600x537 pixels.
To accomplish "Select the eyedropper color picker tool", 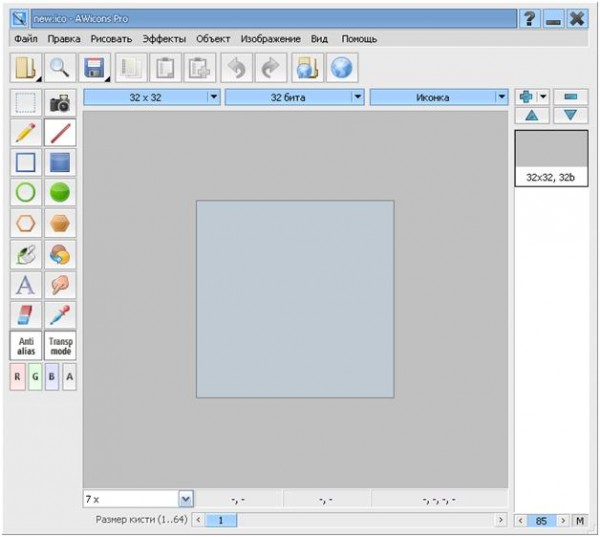I will [x=60, y=315].
